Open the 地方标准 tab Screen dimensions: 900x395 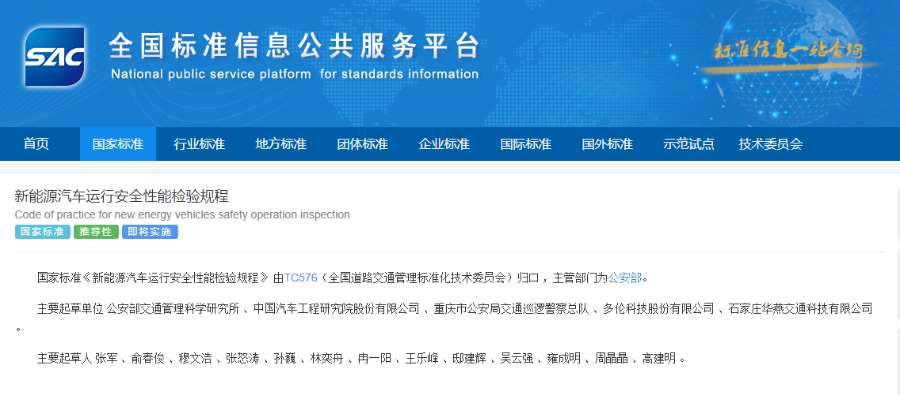point(281,144)
